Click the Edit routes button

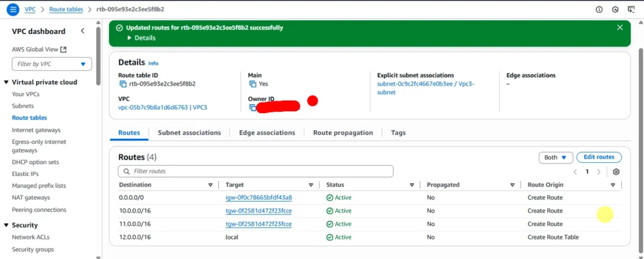tap(599, 157)
